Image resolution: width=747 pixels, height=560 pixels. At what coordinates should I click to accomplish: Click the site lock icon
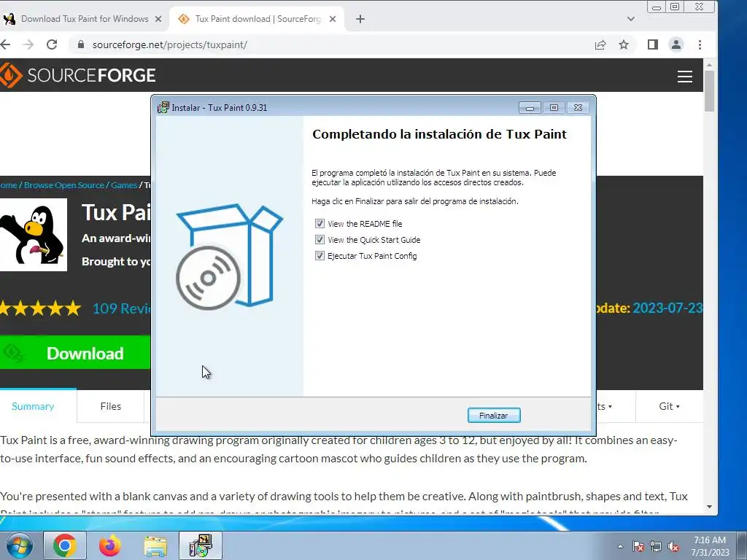tap(81, 44)
